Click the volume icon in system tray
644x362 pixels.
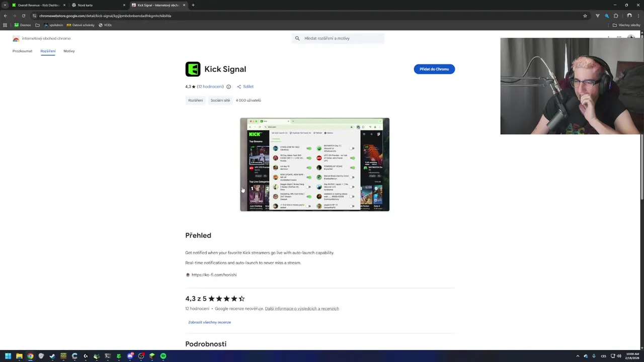[x=618, y=356]
